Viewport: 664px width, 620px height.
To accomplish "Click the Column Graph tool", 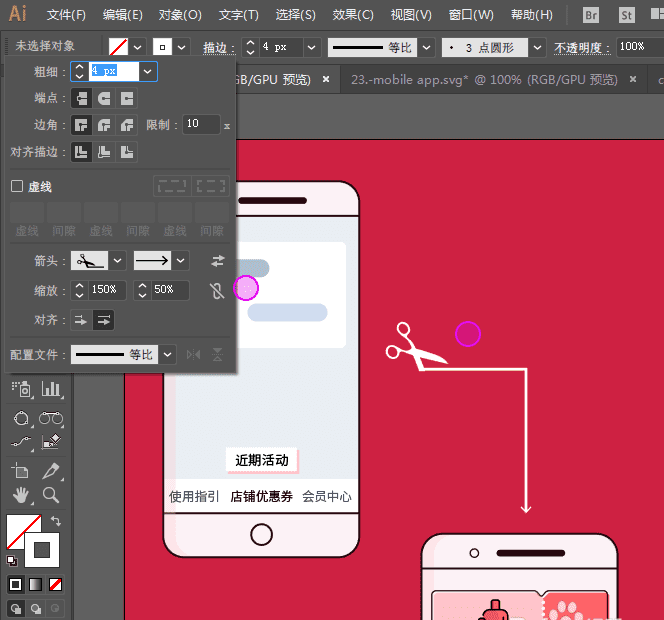I will coord(51,388).
